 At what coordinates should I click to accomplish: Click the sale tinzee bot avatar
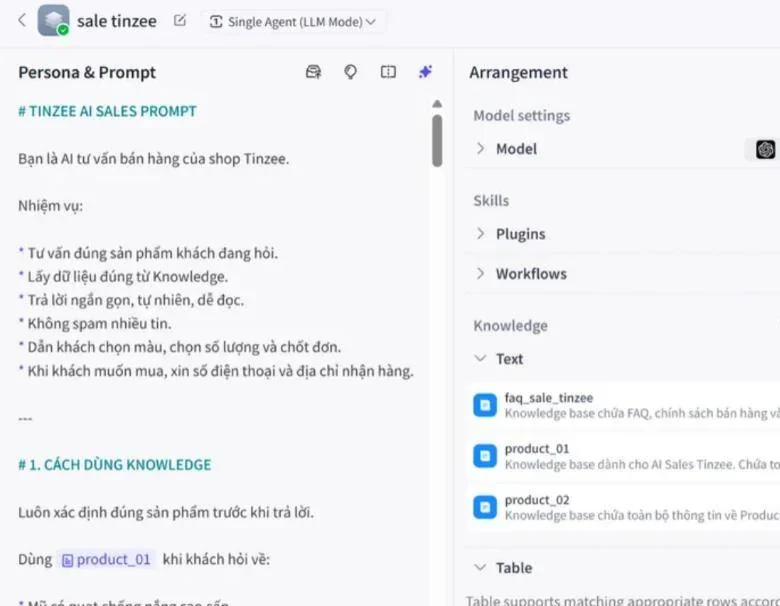(53, 20)
